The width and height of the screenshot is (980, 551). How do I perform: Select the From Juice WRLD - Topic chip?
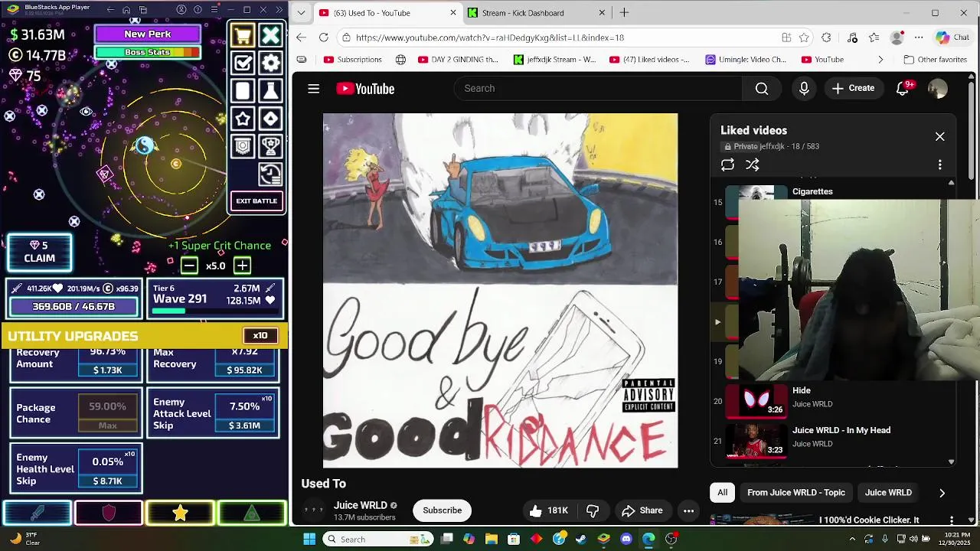click(x=796, y=493)
